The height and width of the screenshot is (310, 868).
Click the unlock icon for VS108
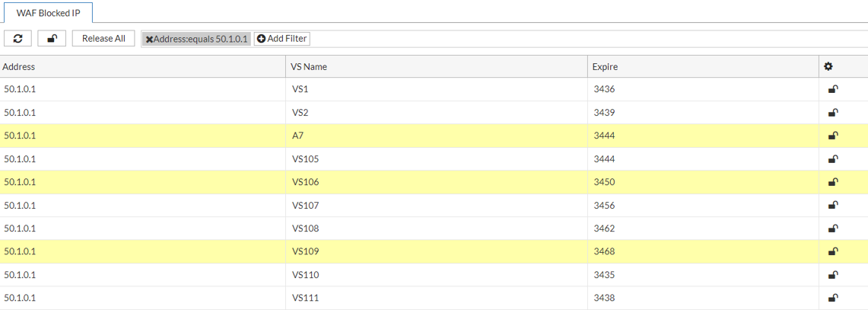833,229
